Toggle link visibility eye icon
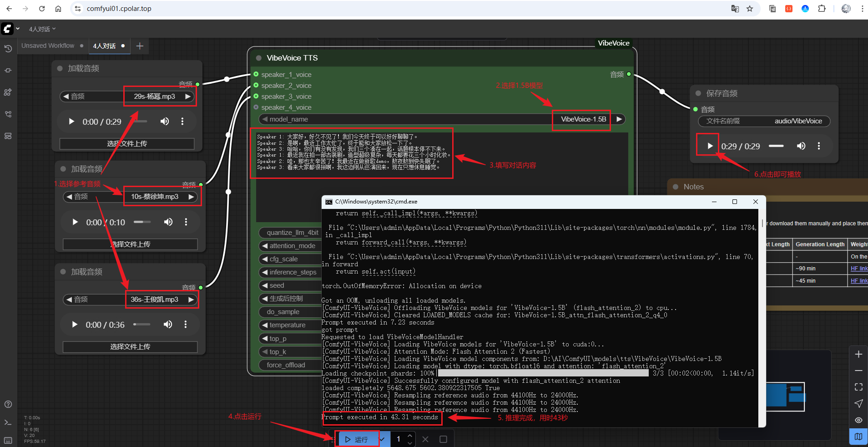This screenshot has width=868, height=447. coord(858,420)
